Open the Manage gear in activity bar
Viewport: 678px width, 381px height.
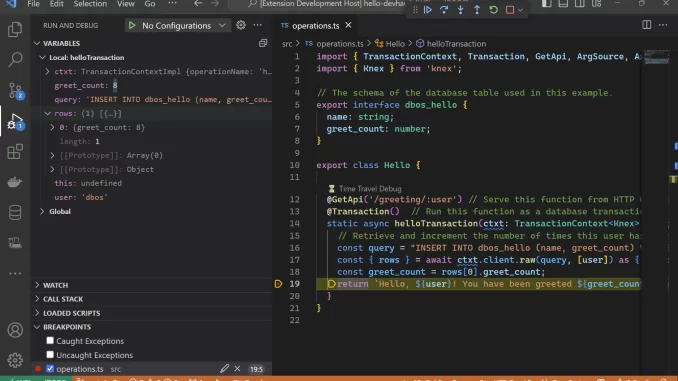pyautogui.click(x=15, y=360)
